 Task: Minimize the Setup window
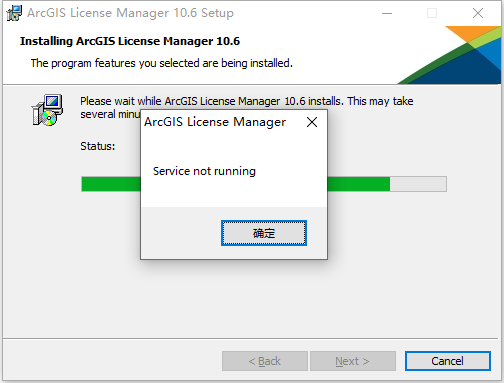tap(387, 13)
